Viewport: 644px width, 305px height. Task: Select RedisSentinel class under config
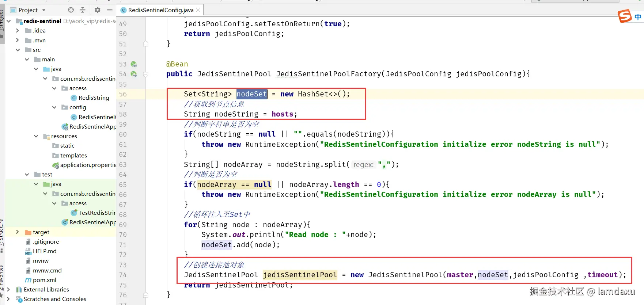coord(93,117)
